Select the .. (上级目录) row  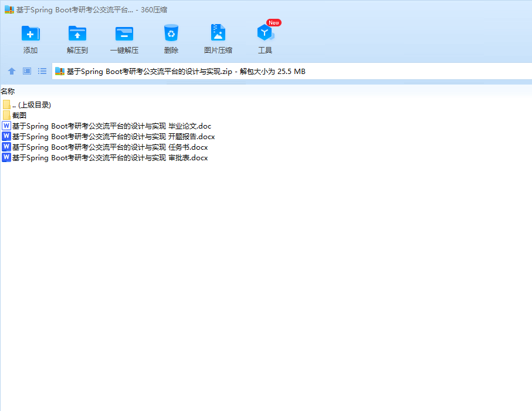[x=27, y=105]
